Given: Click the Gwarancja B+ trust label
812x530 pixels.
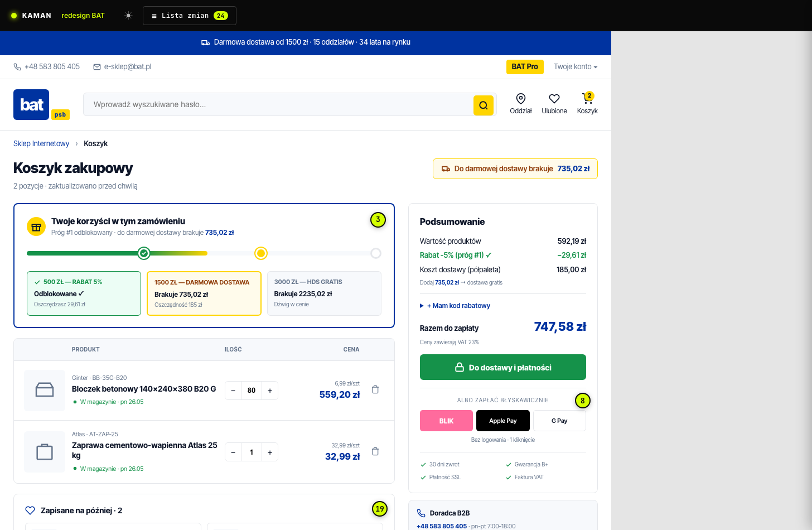Looking at the screenshot, I should [531, 465].
